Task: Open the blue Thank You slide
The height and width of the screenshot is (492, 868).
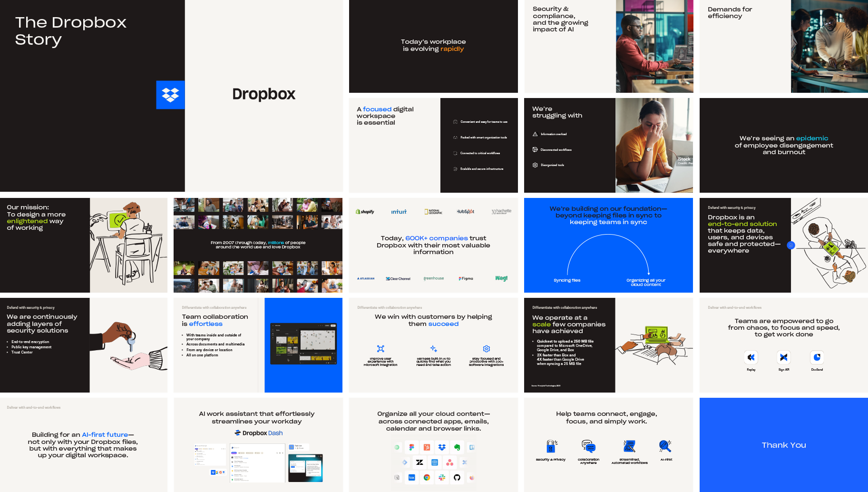Action: (x=784, y=445)
